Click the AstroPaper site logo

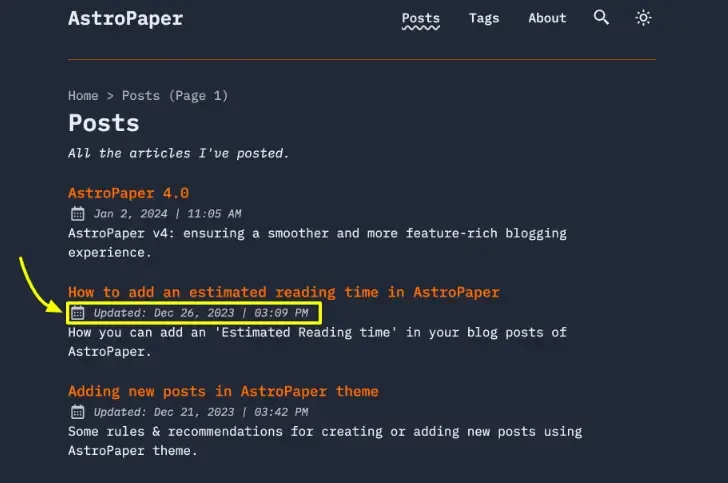click(125, 19)
